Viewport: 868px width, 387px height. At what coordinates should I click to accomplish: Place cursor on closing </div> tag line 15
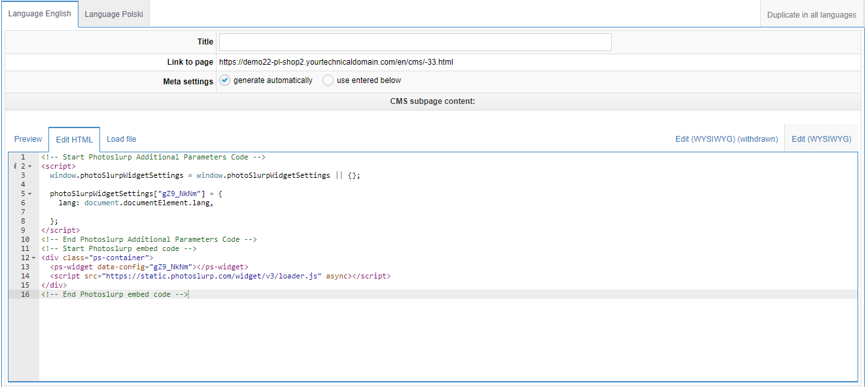[54, 285]
